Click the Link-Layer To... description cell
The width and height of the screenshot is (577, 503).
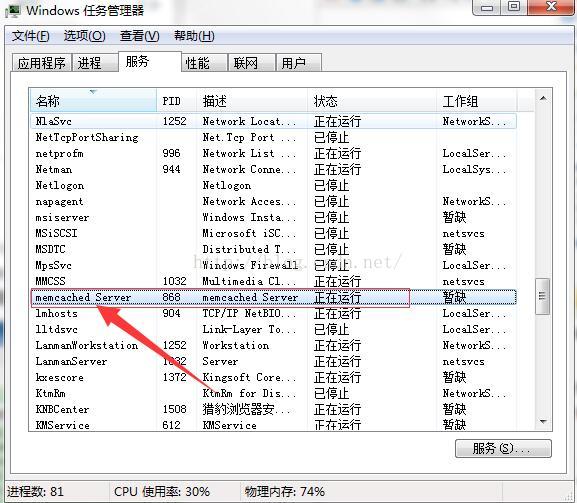click(249, 329)
